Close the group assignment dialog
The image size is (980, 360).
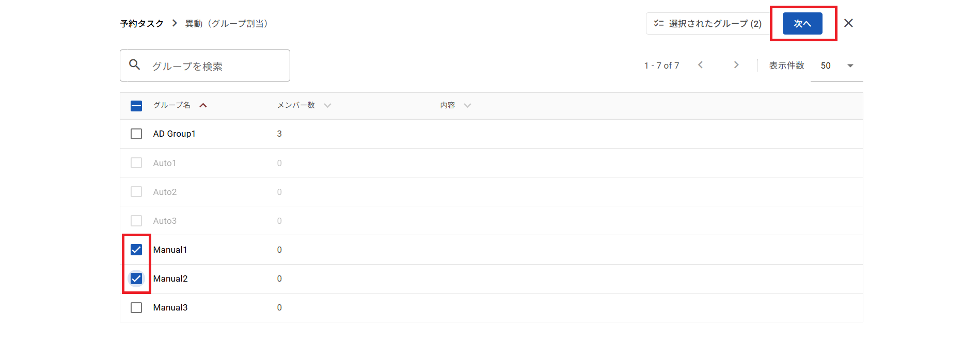pos(848,23)
